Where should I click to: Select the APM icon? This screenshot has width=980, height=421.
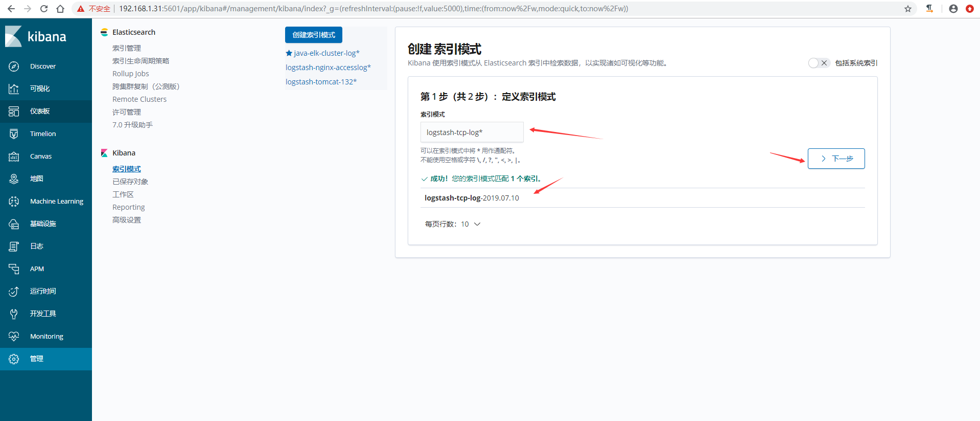point(14,269)
